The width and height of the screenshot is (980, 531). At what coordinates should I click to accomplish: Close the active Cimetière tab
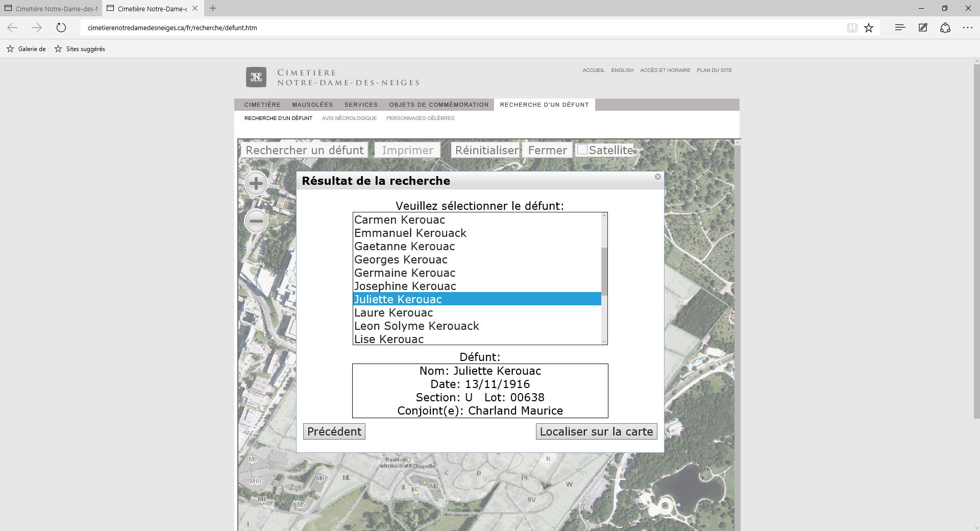pos(195,8)
